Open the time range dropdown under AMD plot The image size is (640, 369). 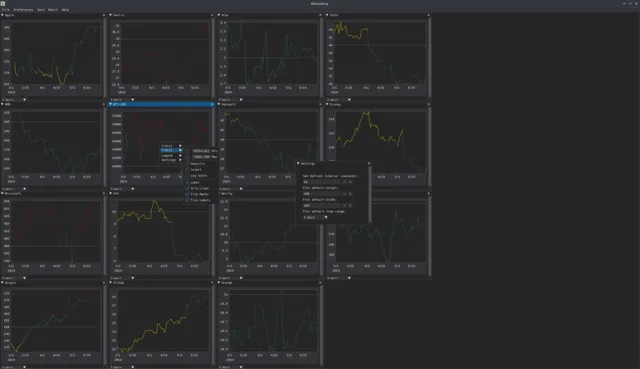(x=14, y=189)
